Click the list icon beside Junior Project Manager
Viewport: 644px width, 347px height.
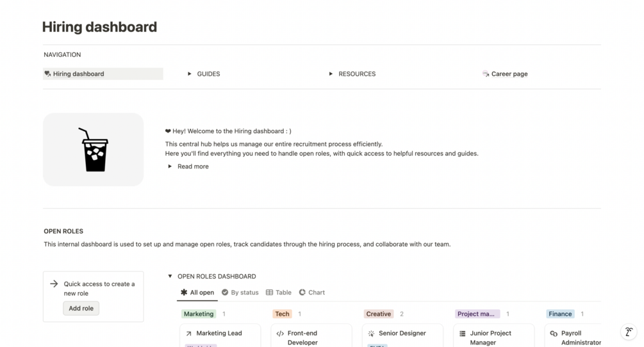[463, 334]
